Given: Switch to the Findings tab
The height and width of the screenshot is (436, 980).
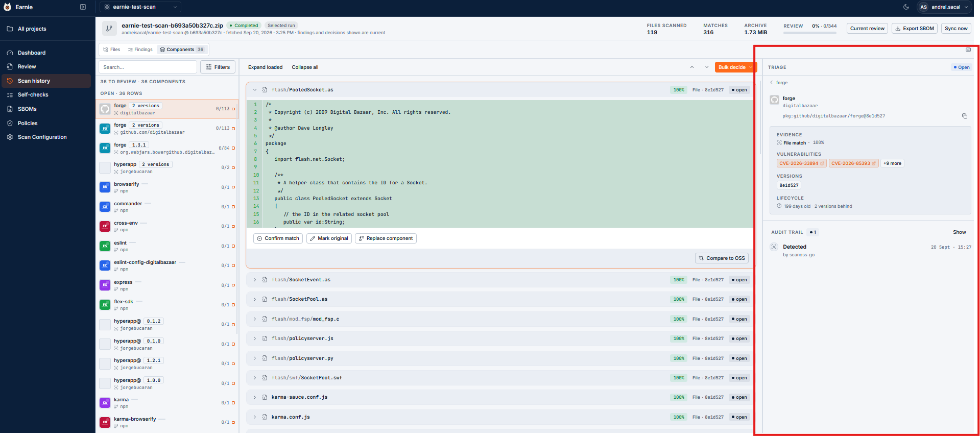Looking at the screenshot, I should coord(140,50).
